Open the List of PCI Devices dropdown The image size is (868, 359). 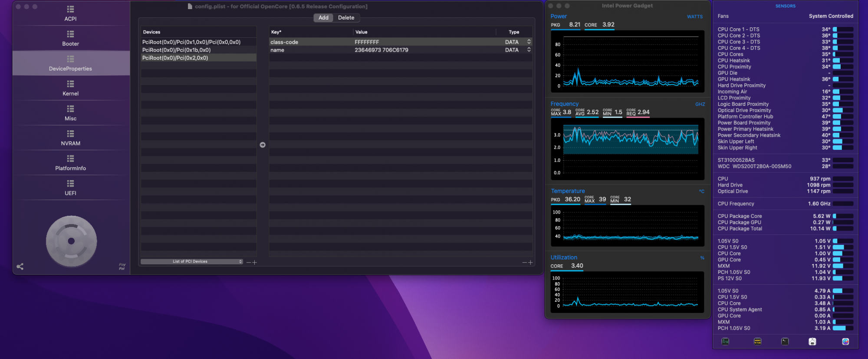191,262
